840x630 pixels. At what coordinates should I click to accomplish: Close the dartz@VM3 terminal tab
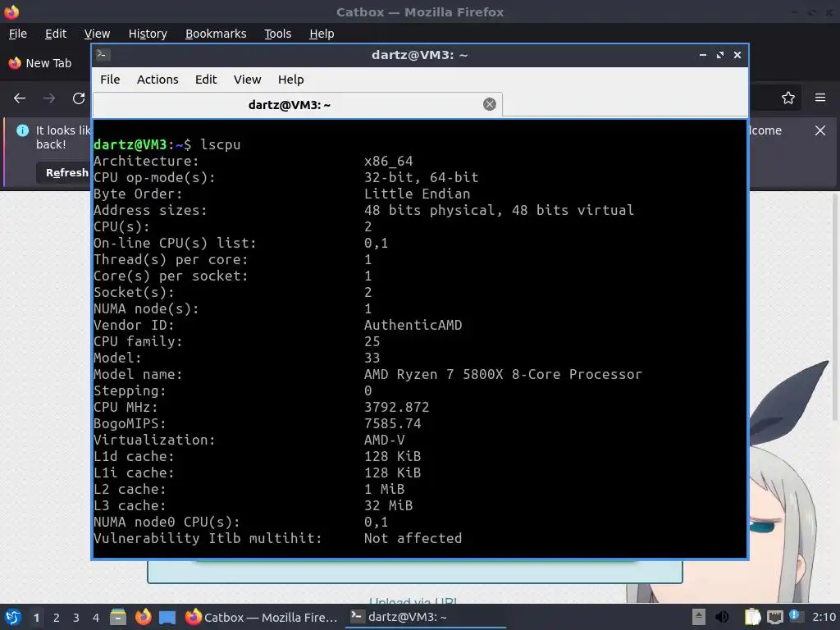[x=489, y=104]
